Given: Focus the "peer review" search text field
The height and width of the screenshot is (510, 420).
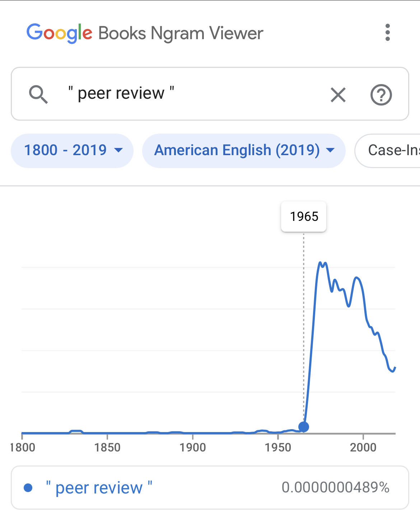Looking at the screenshot, I should [x=179, y=93].
